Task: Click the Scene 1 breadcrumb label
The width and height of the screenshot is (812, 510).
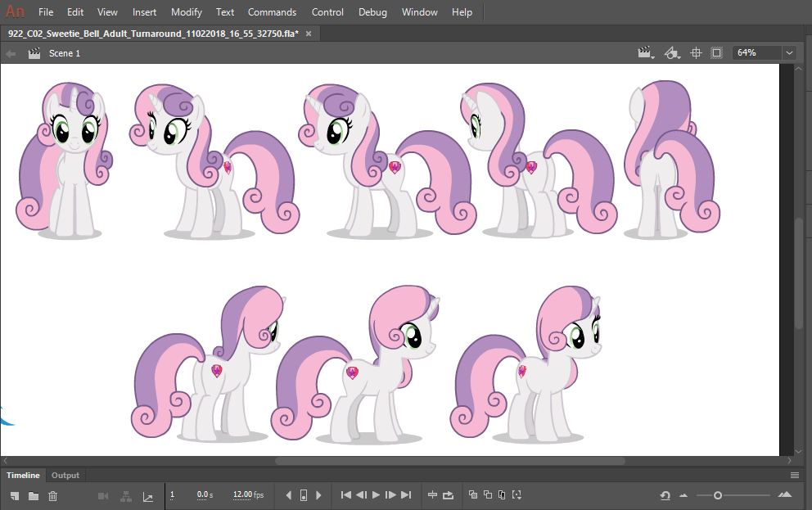Action: click(65, 53)
